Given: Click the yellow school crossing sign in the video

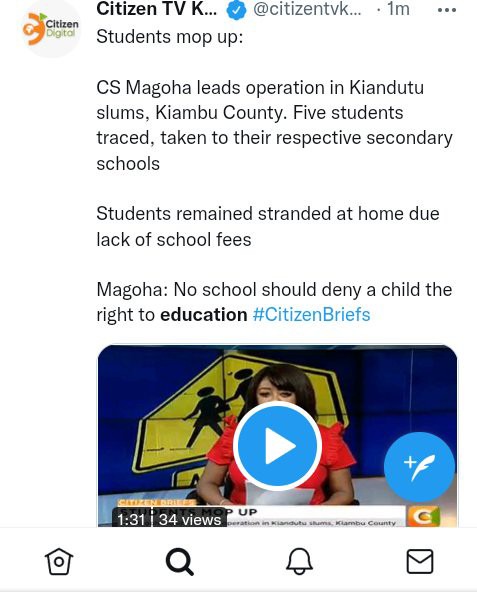Looking at the screenshot, I should point(200,413).
